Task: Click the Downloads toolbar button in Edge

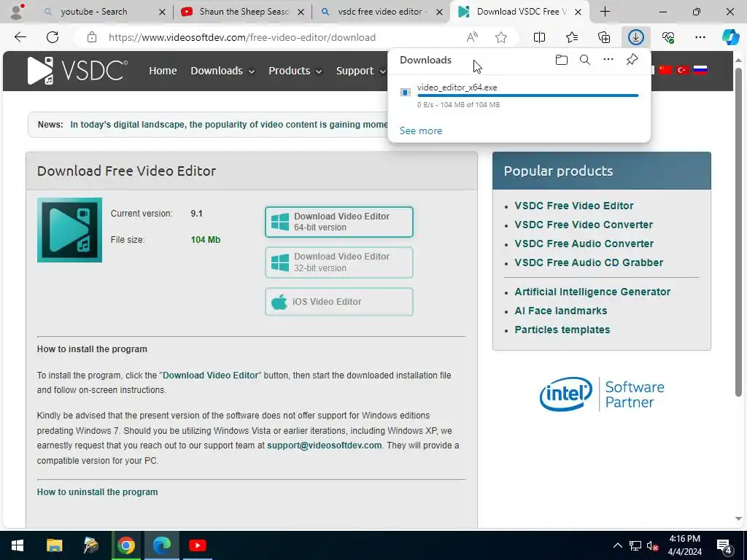Action: click(636, 37)
